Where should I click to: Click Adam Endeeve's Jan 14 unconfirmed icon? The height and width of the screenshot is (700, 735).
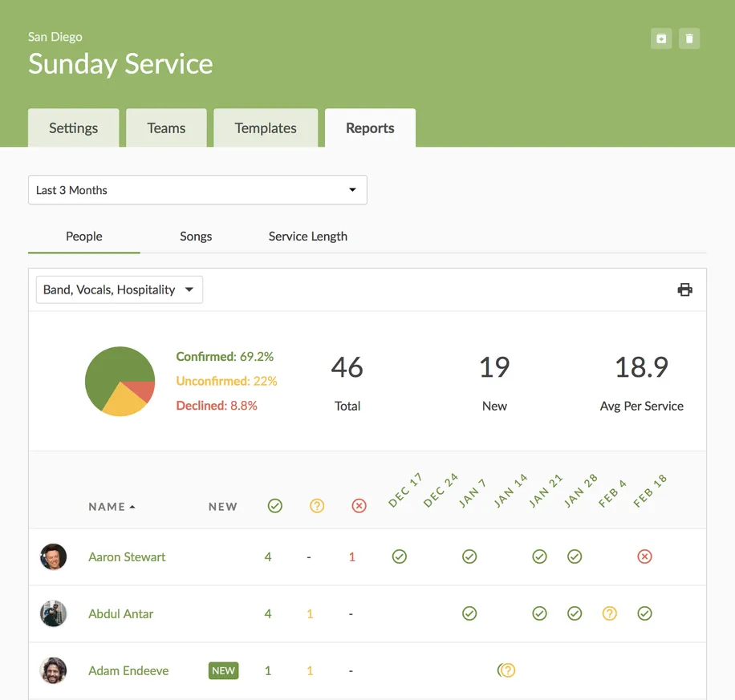click(507, 670)
